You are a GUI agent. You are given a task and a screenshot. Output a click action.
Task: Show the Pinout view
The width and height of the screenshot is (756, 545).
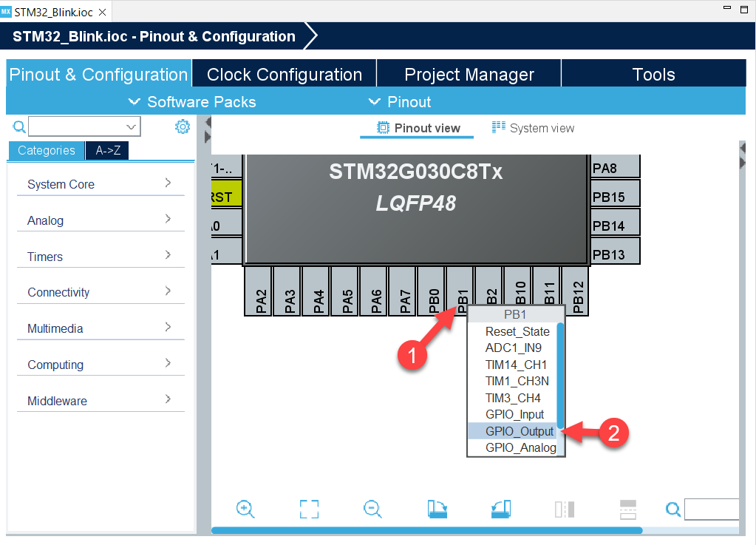[418, 128]
